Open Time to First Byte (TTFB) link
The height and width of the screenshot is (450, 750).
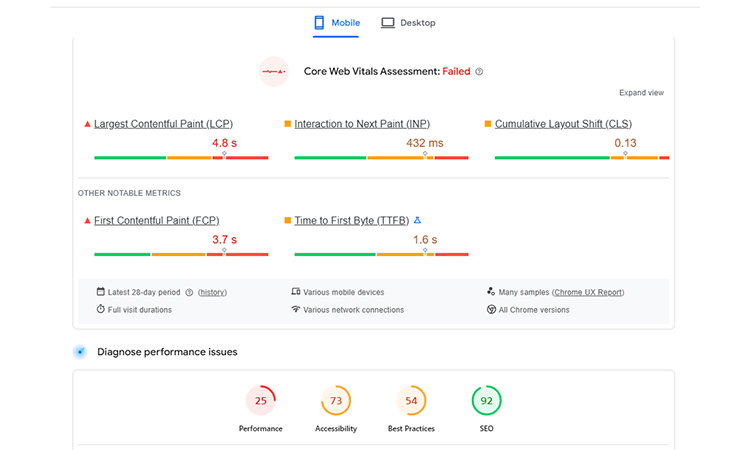351,220
